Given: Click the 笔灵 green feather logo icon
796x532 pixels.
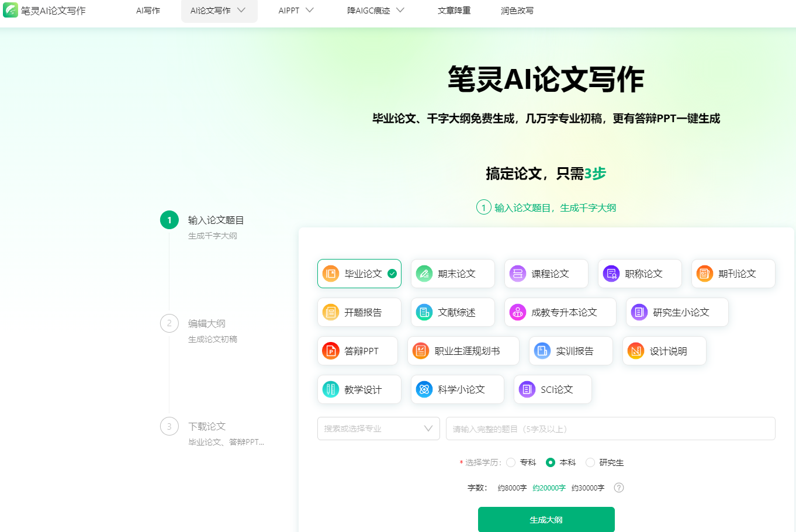Looking at the screenshot, I should (x=11, y=11).
